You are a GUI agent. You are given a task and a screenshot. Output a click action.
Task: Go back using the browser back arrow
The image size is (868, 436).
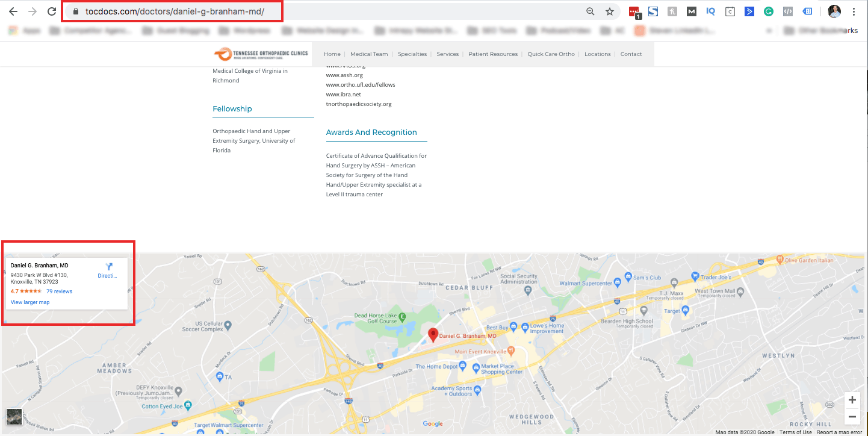tap(13, 11)
